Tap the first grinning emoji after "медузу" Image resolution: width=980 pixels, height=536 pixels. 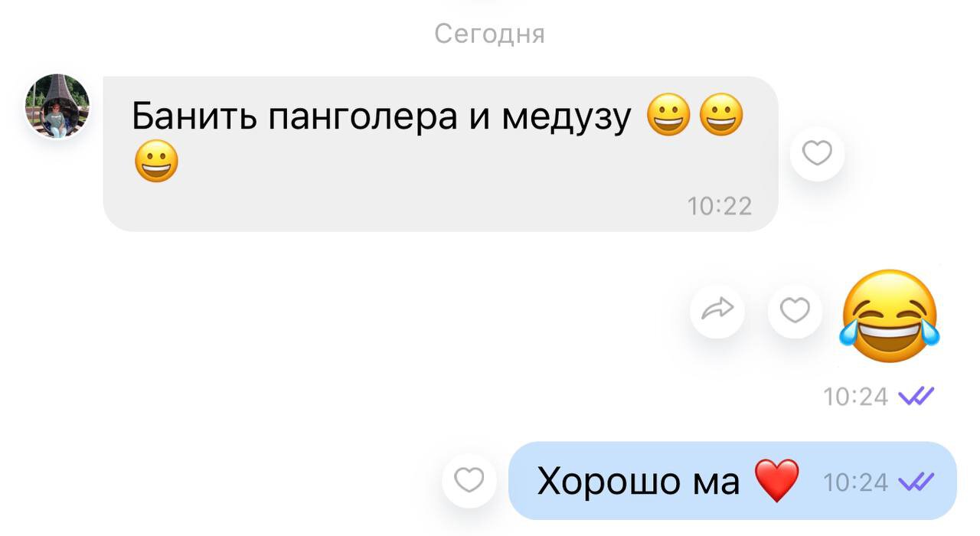pyautogui.click(x=668, y=117)
